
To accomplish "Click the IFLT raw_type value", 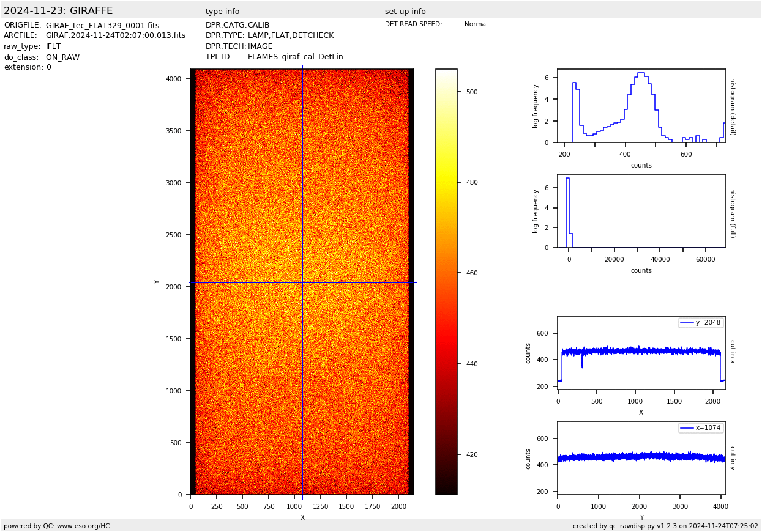I will (53, 46).
